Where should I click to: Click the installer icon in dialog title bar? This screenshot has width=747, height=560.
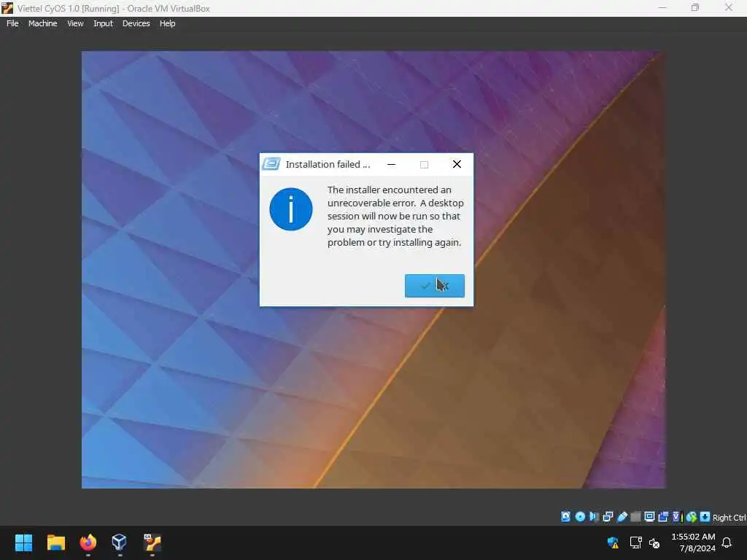coord(271,164)
